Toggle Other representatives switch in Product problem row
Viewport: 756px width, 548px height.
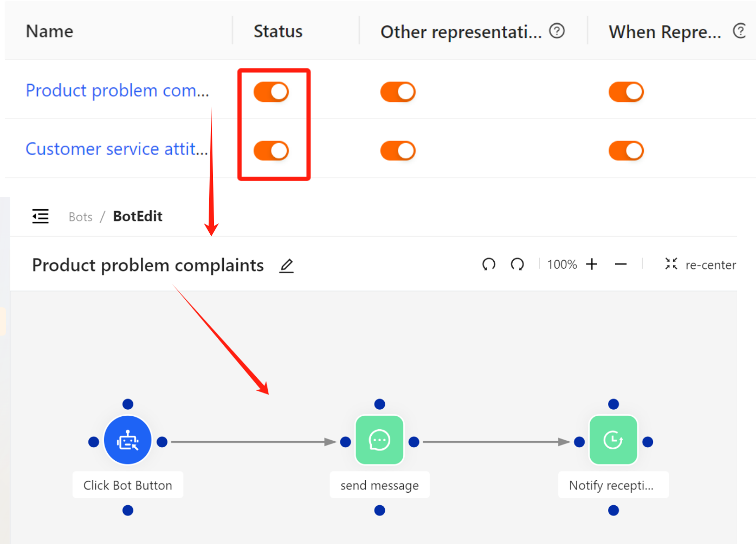click(x=398, y=92)
